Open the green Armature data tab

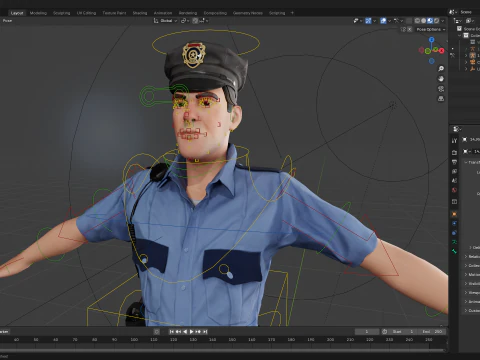(x=454, y=242)
